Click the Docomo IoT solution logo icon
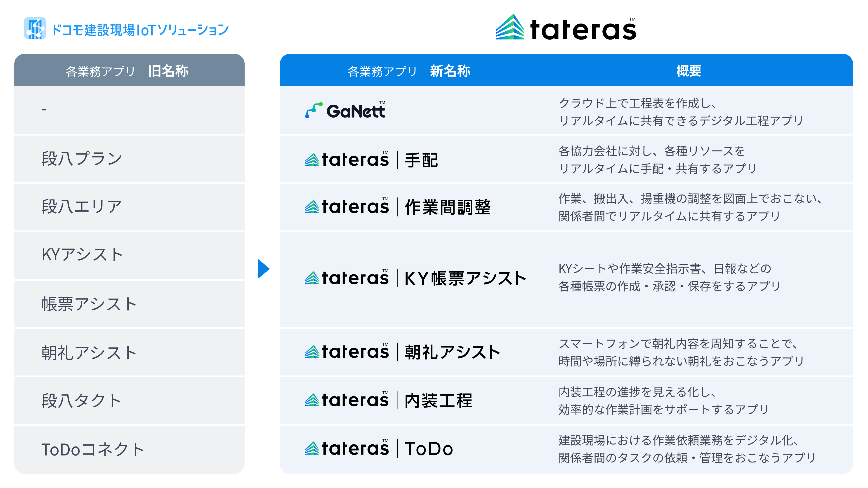 [x=35, y=28]
